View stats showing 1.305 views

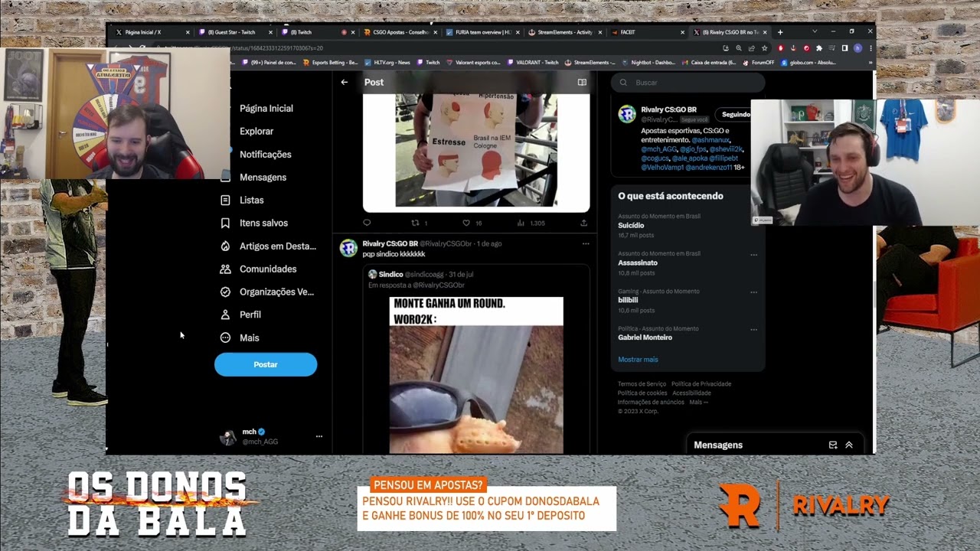(531, 223)
